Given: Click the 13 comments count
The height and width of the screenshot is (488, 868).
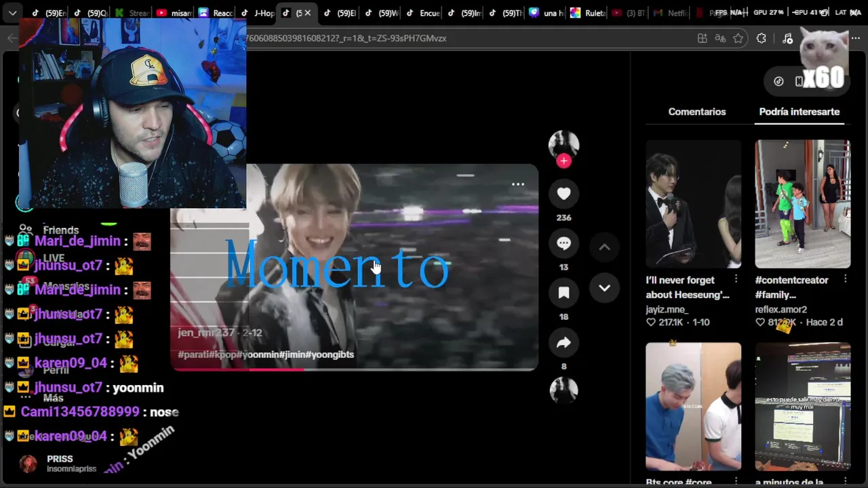Looking at the screenshot, I should pyautogui.click(x=564, y=267).
